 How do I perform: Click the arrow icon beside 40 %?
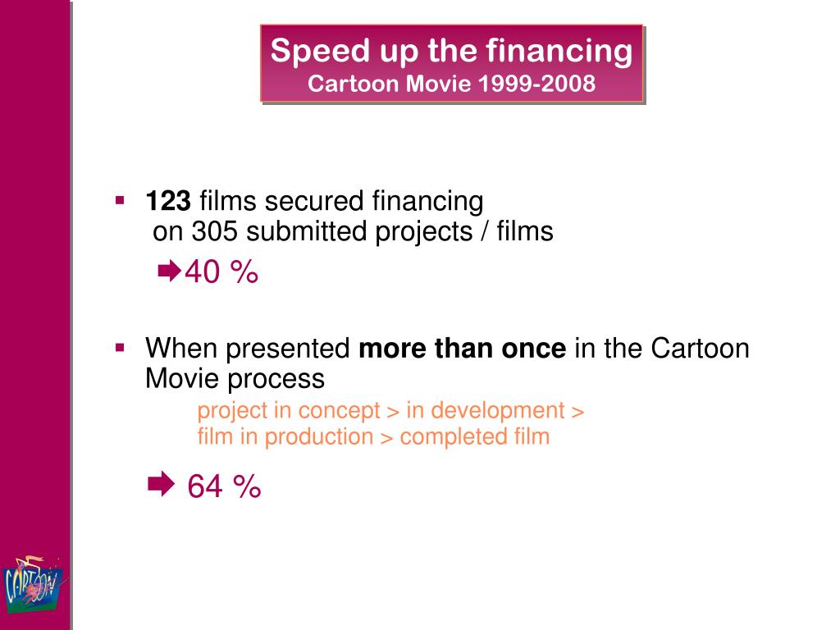(x=169, y=271)
